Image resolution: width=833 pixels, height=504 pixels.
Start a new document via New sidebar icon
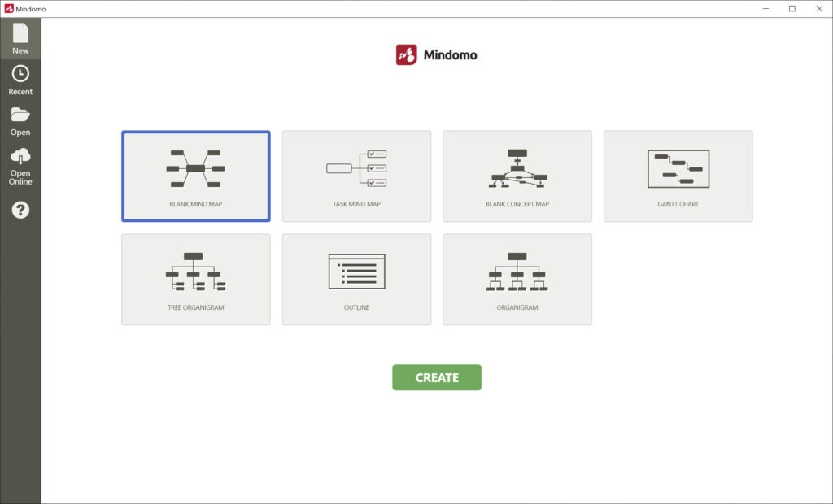(20, 37)
